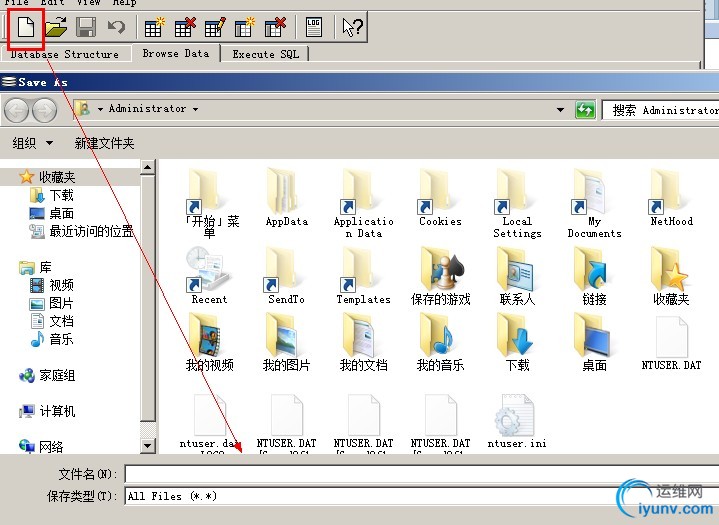
Task: Click the Modify Table pencil icon
Action: point(215,27)
